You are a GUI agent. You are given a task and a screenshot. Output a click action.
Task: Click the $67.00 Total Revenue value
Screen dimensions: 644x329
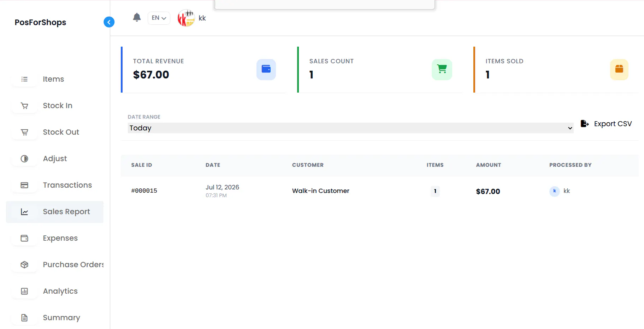tap(151, 75)
